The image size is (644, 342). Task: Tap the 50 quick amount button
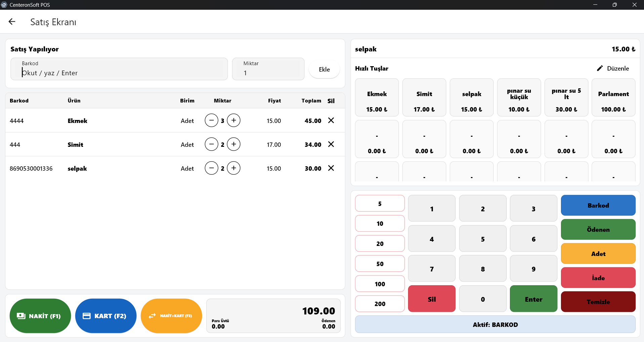coord(380,264)
